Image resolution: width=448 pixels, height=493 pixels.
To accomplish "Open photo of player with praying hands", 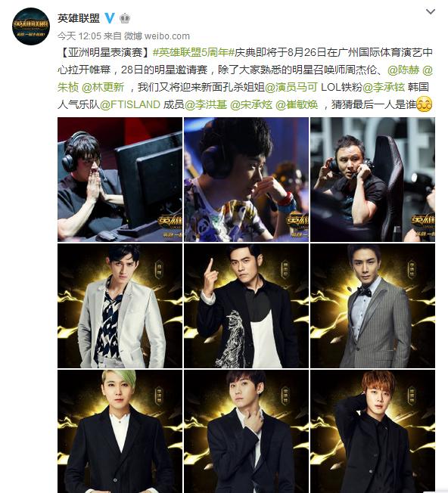I will (120, 179).
